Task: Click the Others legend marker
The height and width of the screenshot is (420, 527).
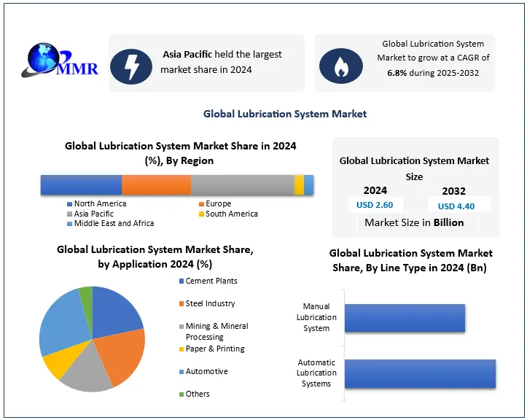Action: pos(180,394)
